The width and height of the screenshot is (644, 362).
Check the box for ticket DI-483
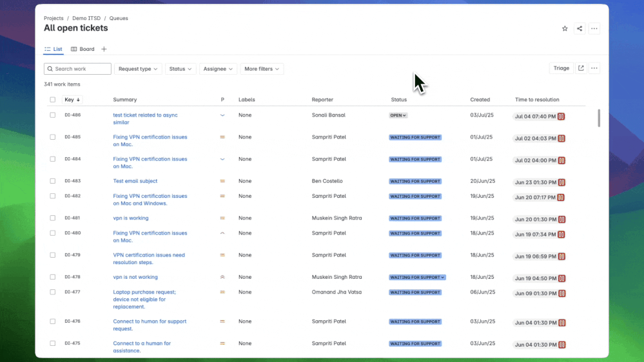point(53,181)
